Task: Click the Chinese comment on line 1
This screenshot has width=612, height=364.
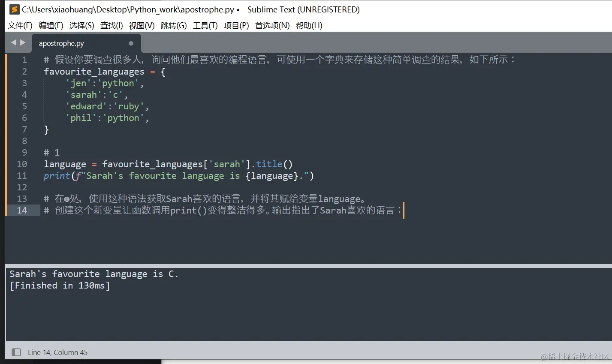Action: point(279,60)
